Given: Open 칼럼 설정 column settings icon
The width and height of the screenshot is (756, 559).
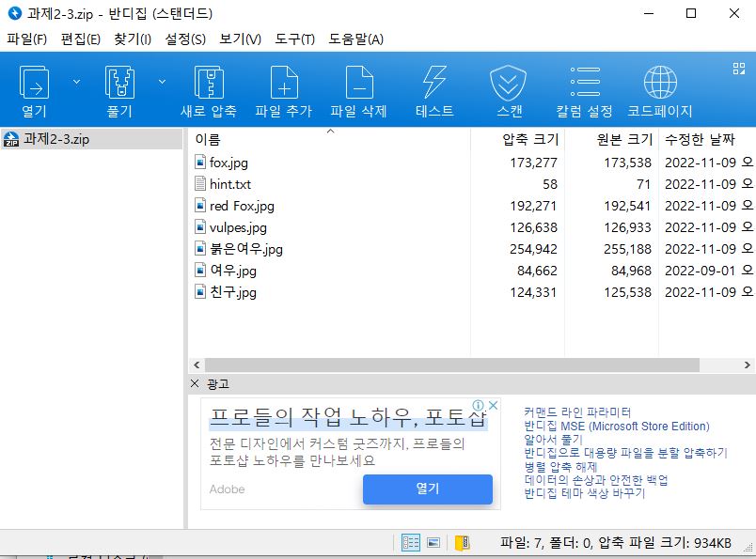Looking at the screenshot, I should click(584, 91).
